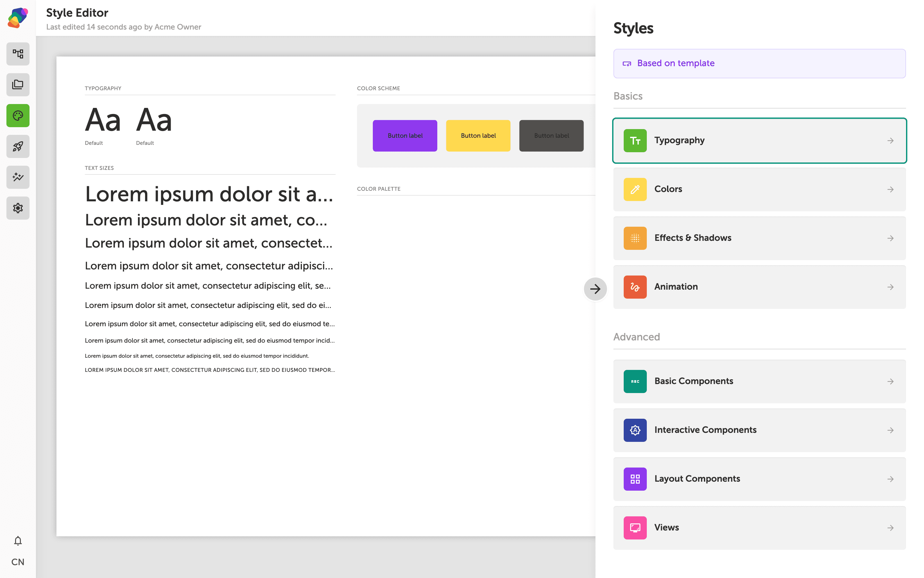Screen dimensions: 924x578
Task: Open the analytics sparkle chart icon
Action: click(18, 177)
